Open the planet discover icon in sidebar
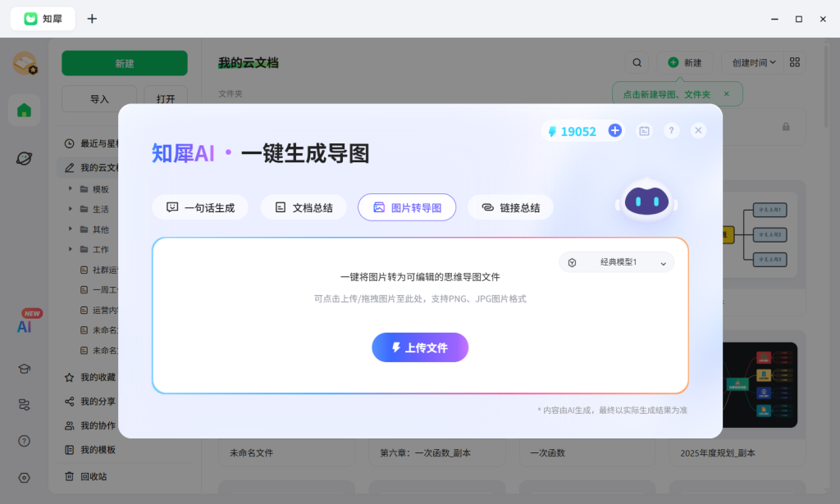The height and width of the screenshot is (504, 840). [24, 158]
